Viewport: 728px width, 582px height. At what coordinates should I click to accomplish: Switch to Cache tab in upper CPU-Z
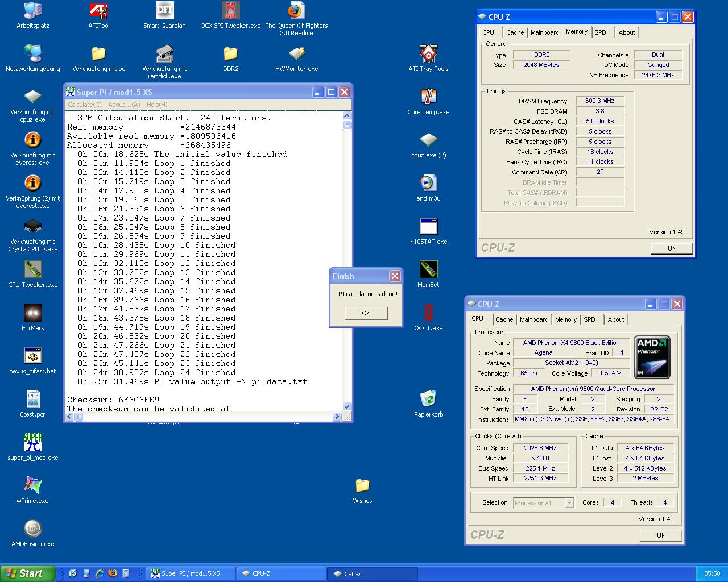[x=515, y=32]
